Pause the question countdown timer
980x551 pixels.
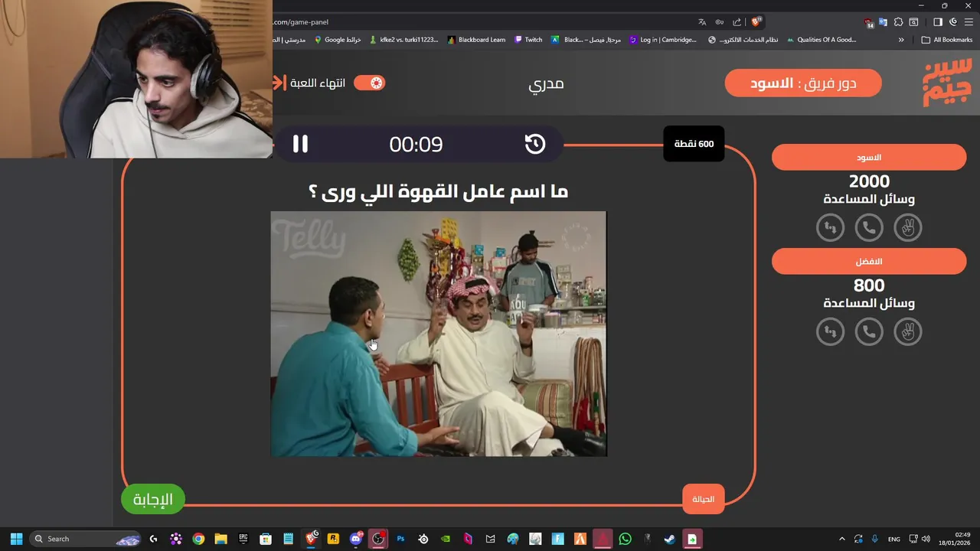(x=300, y=144)
